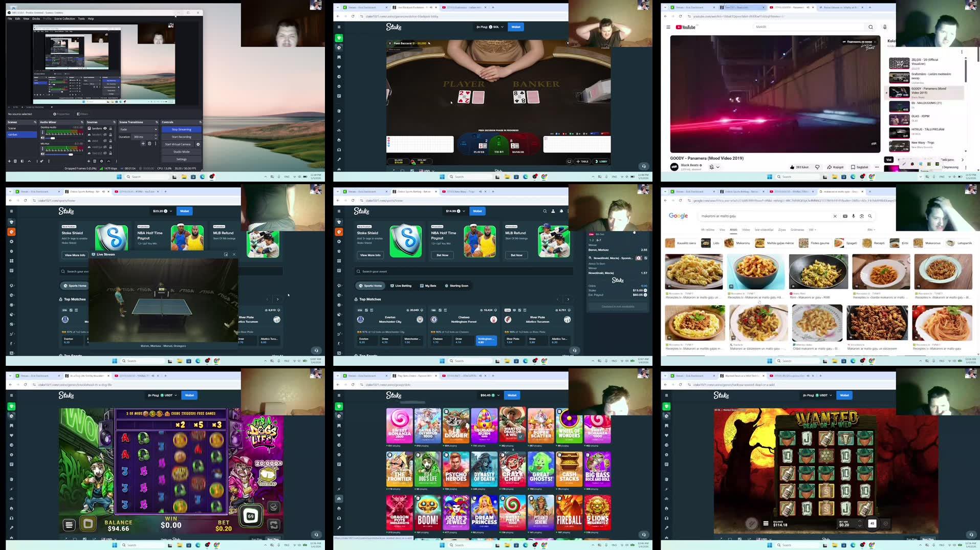
Task: Close the Live Stream table tennis popup
Action: point(234,254)
